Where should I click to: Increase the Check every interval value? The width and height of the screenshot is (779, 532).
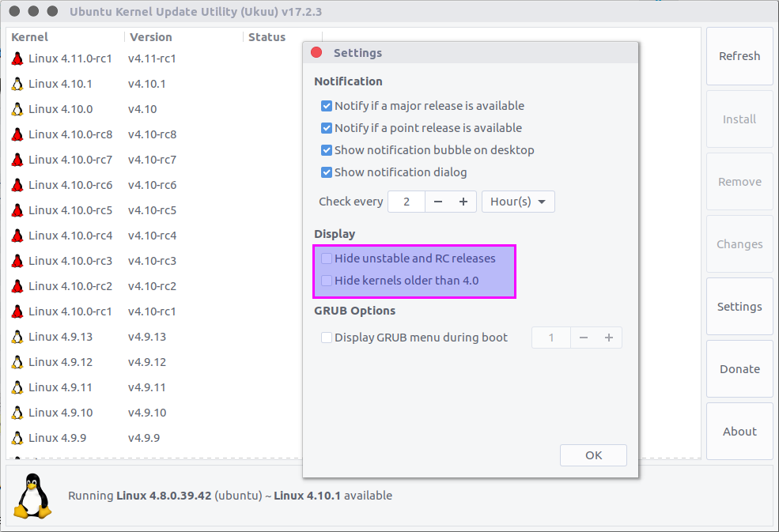tap(463, 202)
